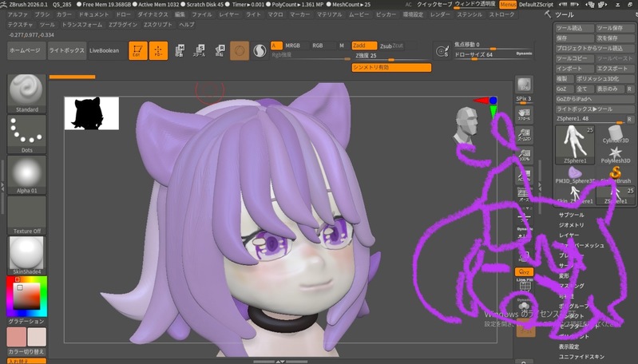Click the camera head orientation gizmo
This screenshot has height=364, width=638.
pyautogui.click(x=466, y=125)
